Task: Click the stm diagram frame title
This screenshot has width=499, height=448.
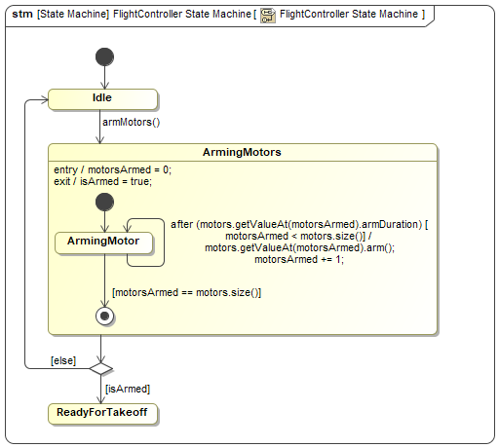Action: (x=218, y=15)
